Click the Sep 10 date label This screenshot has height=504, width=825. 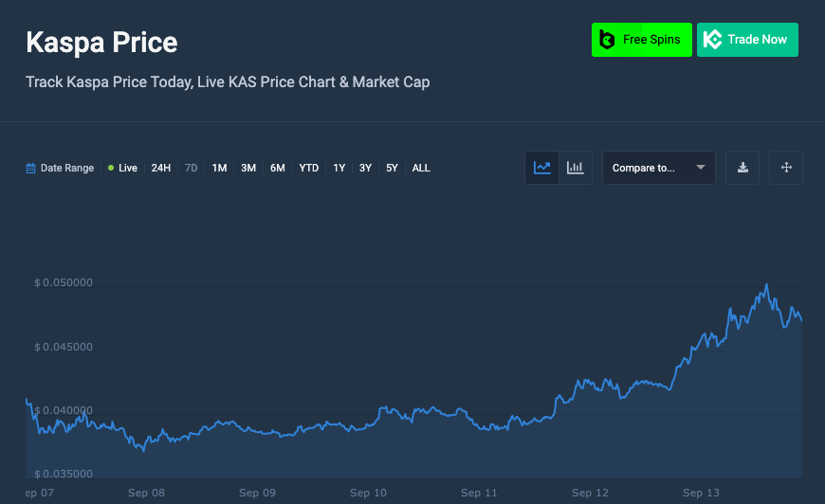point(368,493)
